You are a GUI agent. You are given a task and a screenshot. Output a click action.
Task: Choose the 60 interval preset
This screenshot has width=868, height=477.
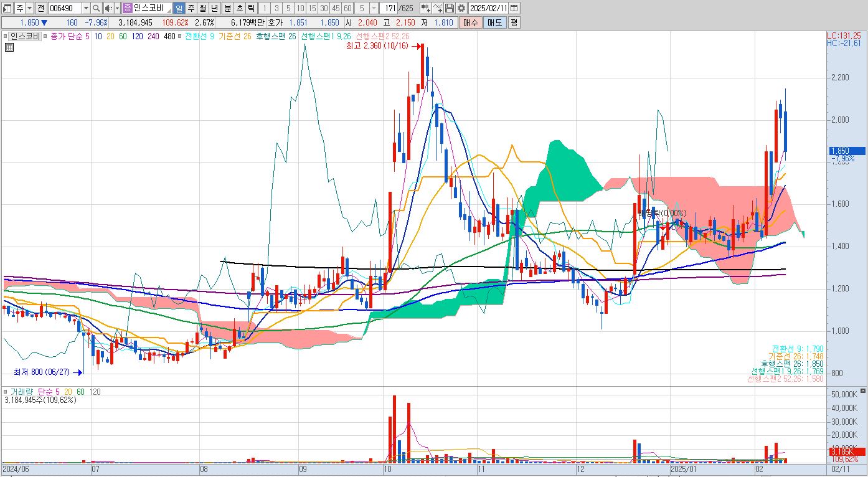coord(347,8)
